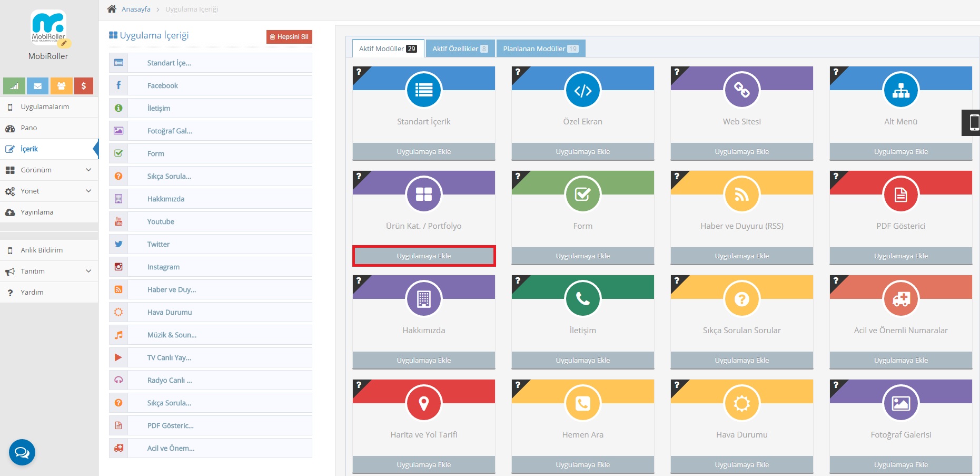
Task: Select the Facebook row in content list
Action: (x=211, y=85)
